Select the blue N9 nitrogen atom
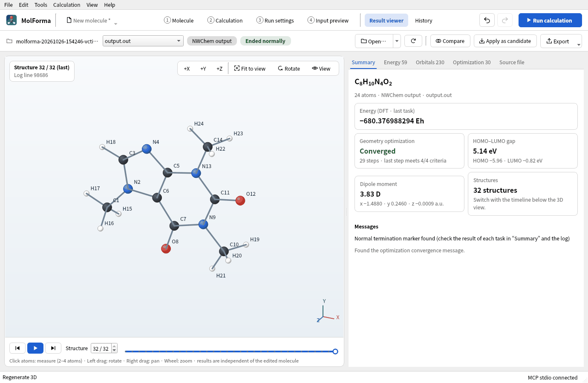This screenshot has height=383, width=588. click(203, 224)
